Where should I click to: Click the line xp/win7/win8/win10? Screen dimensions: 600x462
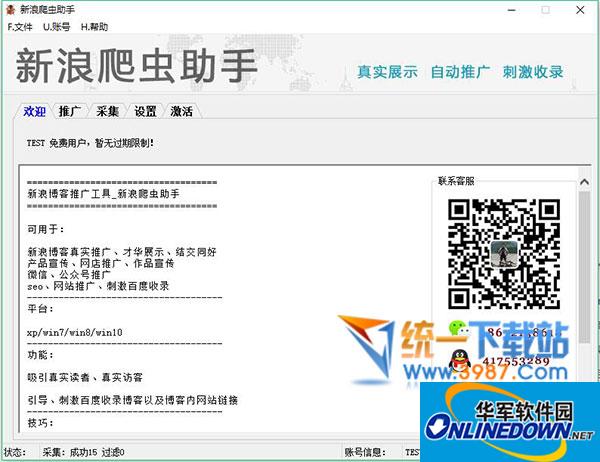coord(75,332)
